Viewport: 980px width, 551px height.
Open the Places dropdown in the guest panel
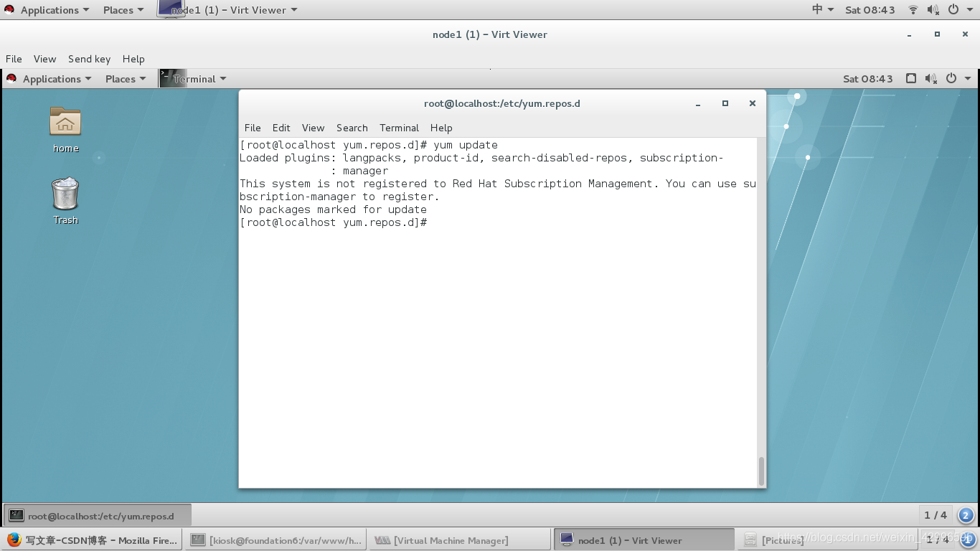(x=122, y=79)
